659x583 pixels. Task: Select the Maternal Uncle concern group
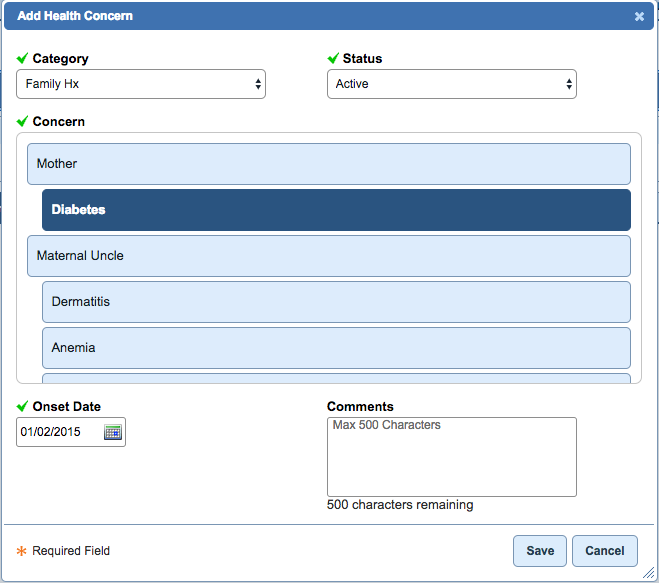coord(328,256)
